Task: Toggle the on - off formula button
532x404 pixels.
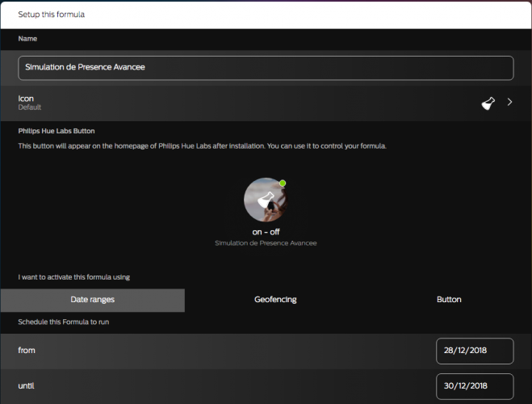Action: (266, 200)
